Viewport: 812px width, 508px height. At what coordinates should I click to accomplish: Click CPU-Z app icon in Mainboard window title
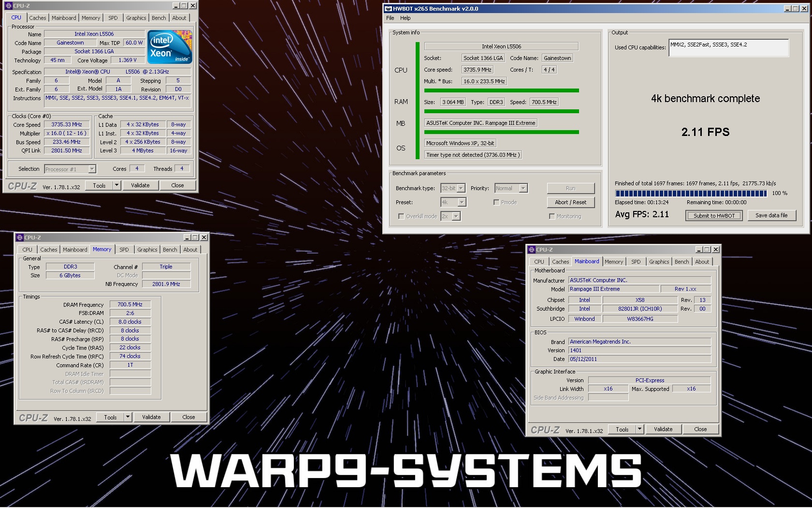coord(532,250)
